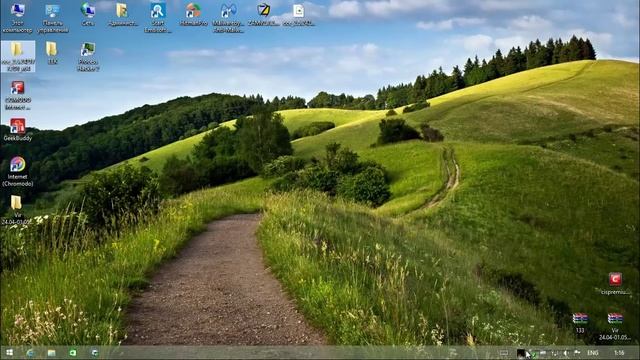
Task: Open the Windows Start button
Action: click(x=9, y=353)
